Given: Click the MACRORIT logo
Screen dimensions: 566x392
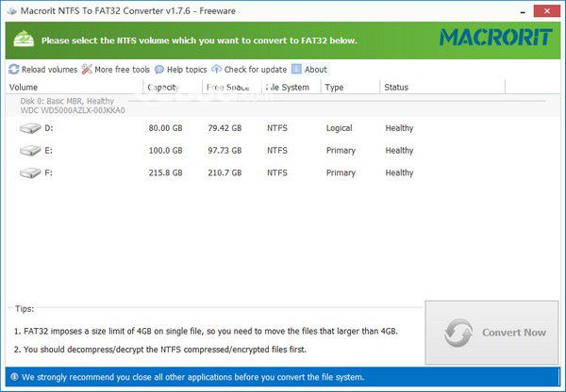Looking at the screenshot, I should [495, 37].
